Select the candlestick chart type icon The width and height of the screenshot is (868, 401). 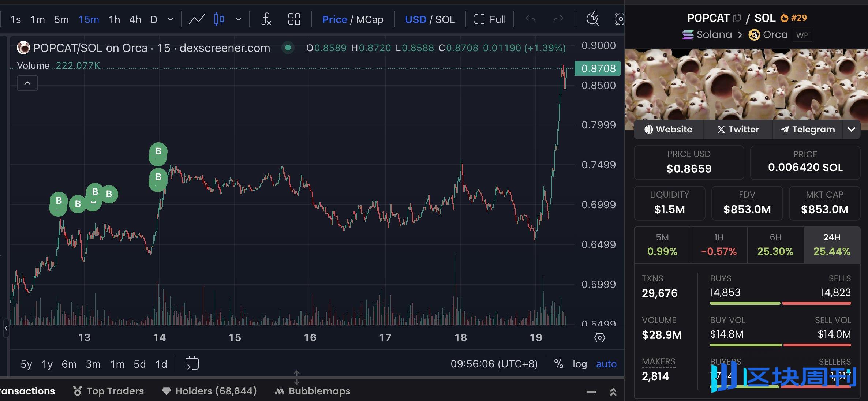tap(219, 19)
